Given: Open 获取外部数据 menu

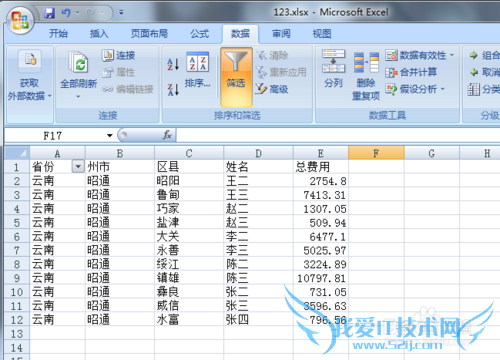Looking at the screenshot, I should [29, 76].
